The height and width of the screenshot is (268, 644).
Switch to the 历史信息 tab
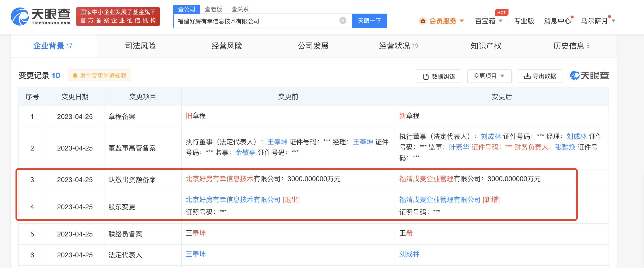tap(571, 46)
